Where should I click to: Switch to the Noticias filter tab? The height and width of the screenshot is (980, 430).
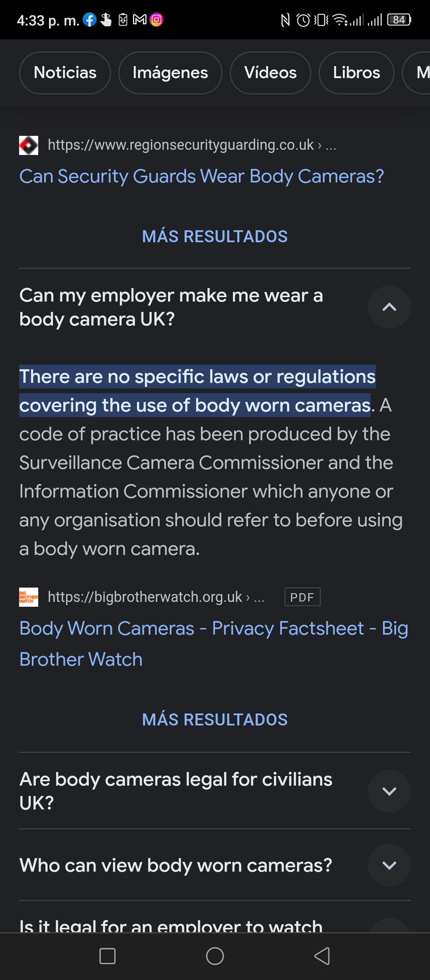click(x=65, y=73)
